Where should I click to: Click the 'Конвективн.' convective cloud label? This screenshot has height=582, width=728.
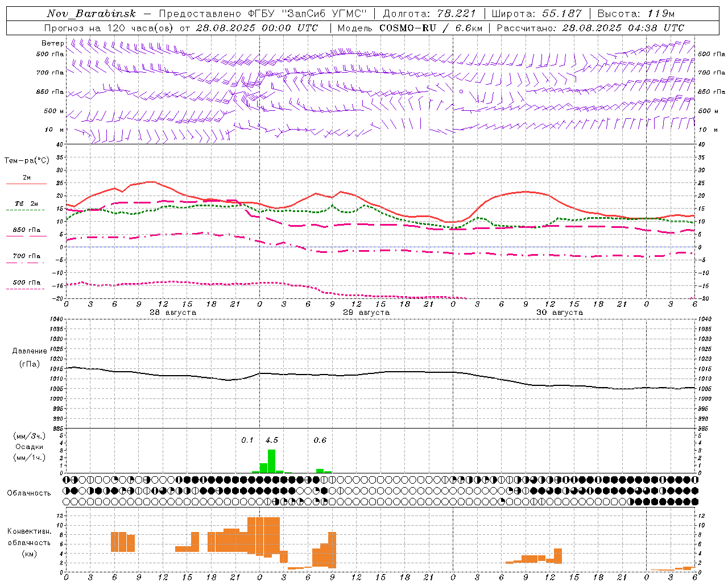[x=29, y=531]
